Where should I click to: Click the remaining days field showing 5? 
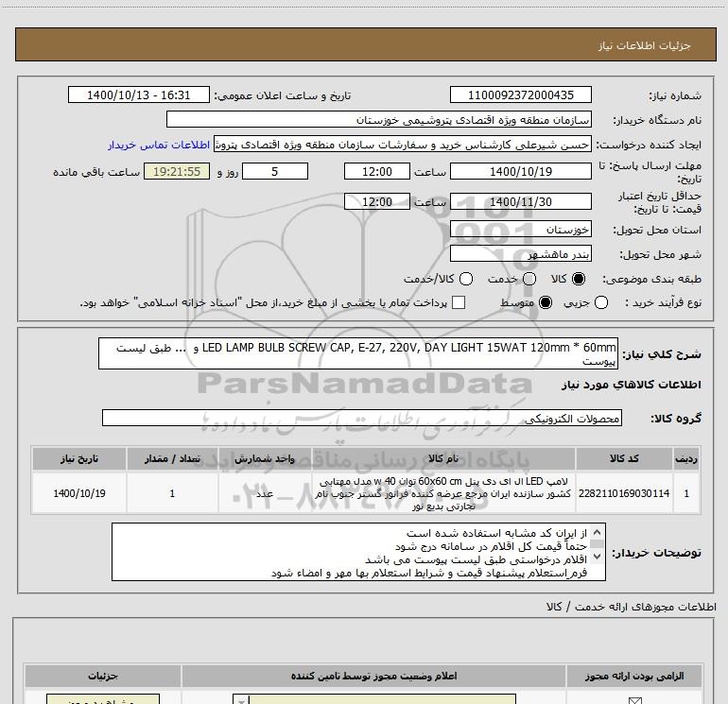click(x=275, y=171)
